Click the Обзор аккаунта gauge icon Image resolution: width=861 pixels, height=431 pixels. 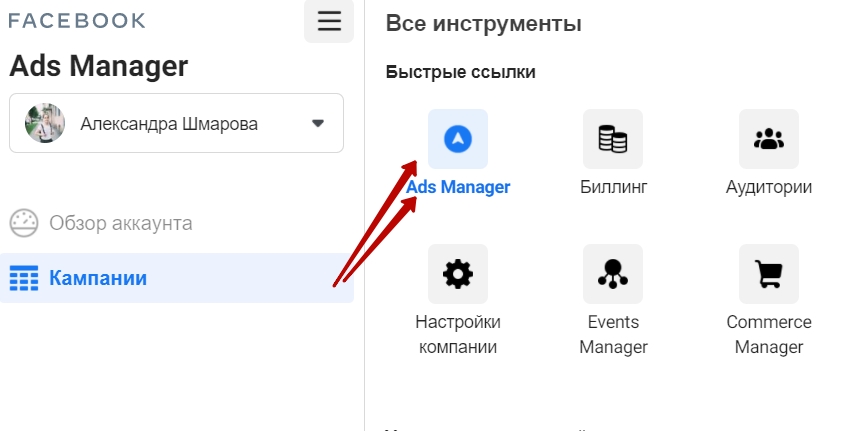24,223
